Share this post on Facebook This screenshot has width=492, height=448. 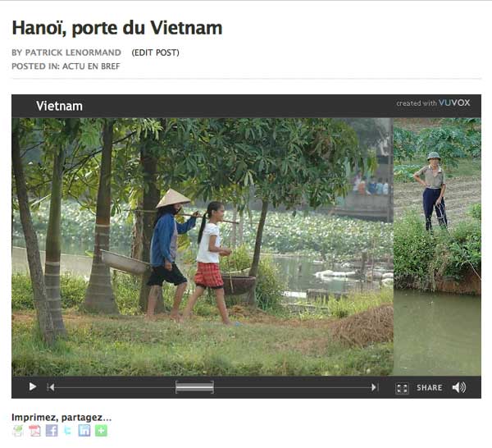tap(52, 431)
